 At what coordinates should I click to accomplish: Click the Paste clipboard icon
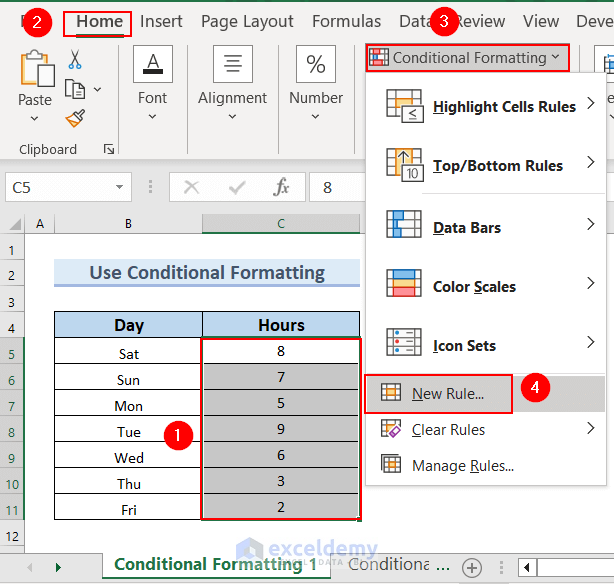click(38, 68)
